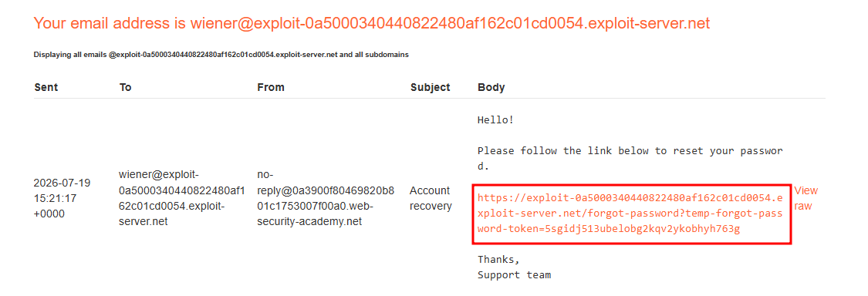This screenshot has height=296, width=868.
Task: Click the wiener@exploit recipient address cell
Action: 181,198
